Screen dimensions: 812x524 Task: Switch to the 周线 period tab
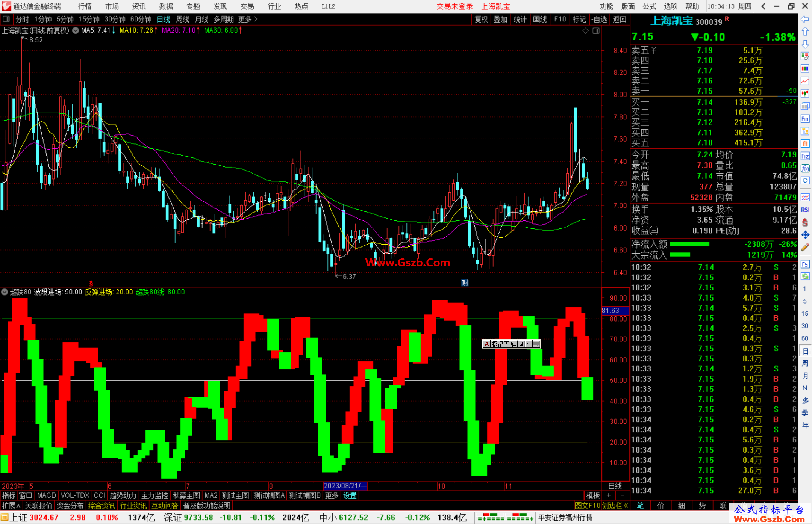tap(183, 19)
